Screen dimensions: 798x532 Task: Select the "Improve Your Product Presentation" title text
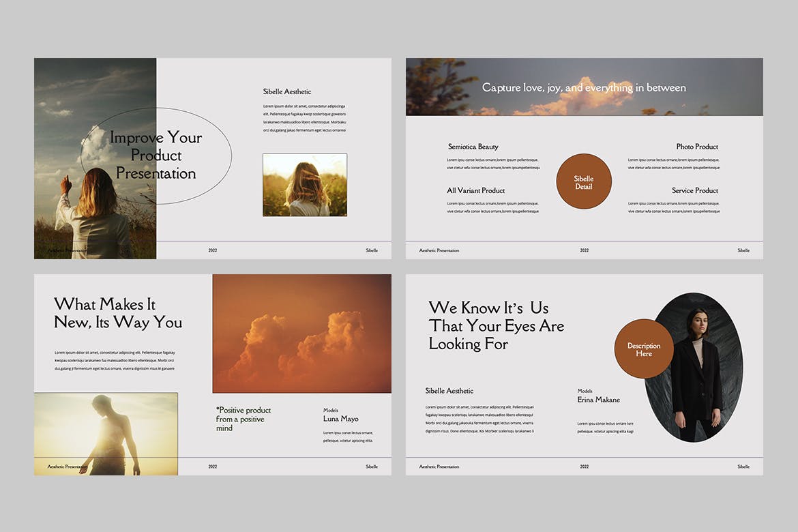coord(156,156)
